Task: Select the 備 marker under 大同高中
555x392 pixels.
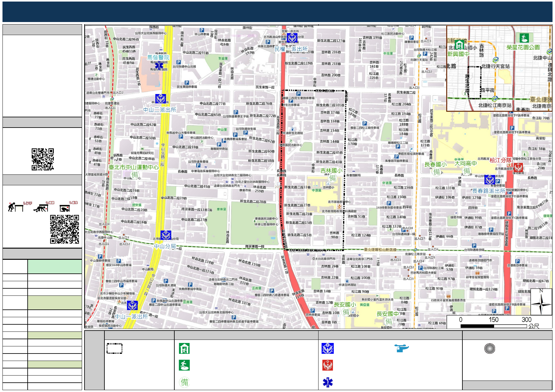Action: 467,171
